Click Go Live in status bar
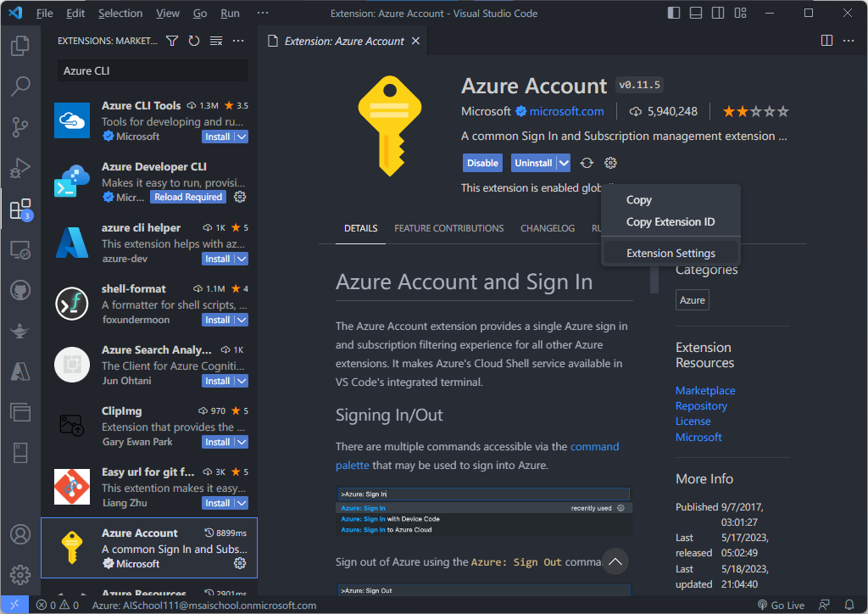The image size is (868, 614). coord(781,606)
